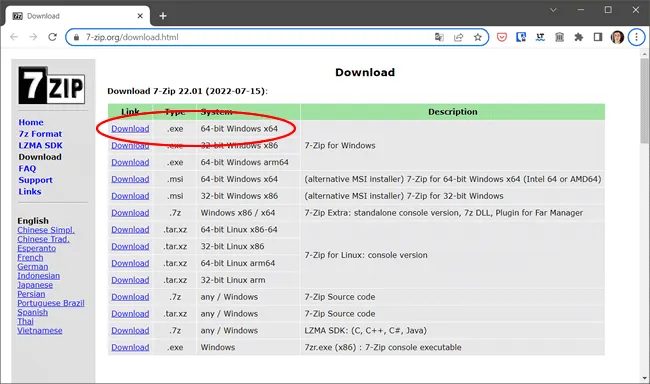
Task: Click the blue square extension icon
Action: (521, 37)
